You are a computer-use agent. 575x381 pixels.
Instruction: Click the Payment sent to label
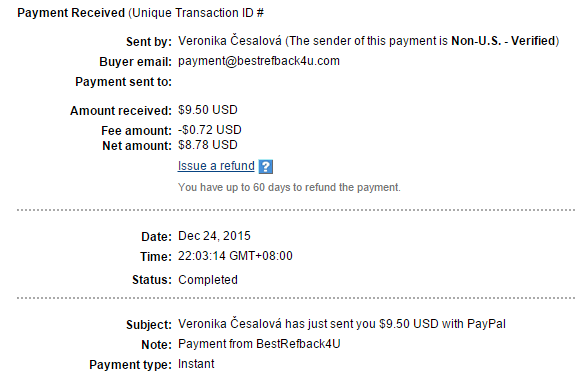pyautogui.click(x=123, y=81)
